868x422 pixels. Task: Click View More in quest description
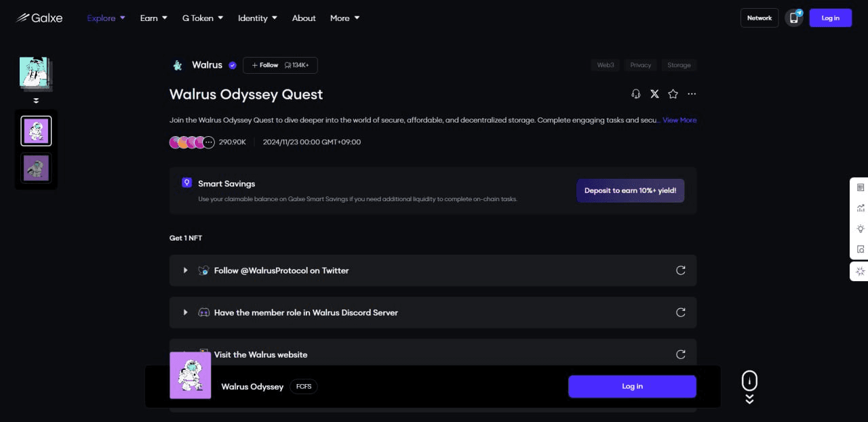(x=679, y=120)
